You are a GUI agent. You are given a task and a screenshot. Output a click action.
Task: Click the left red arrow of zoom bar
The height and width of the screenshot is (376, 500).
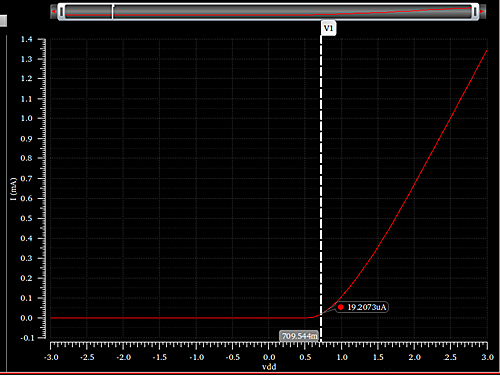tap(53, 12)
